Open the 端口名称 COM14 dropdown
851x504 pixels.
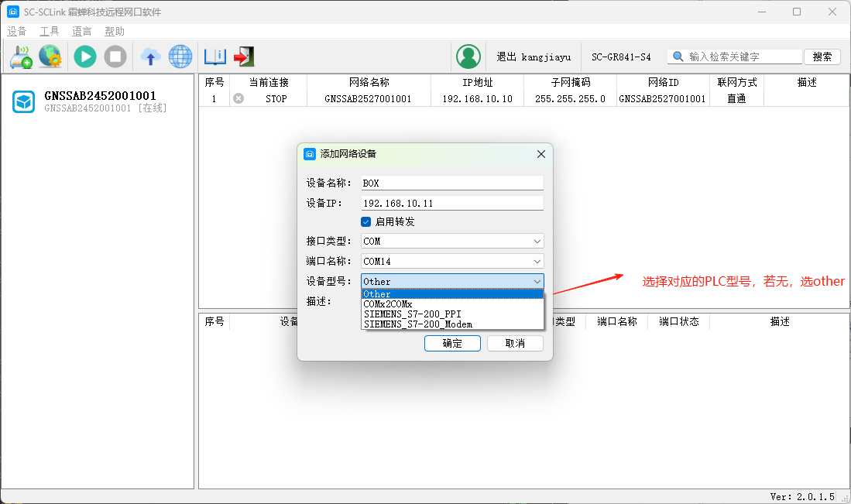(453, 261)
